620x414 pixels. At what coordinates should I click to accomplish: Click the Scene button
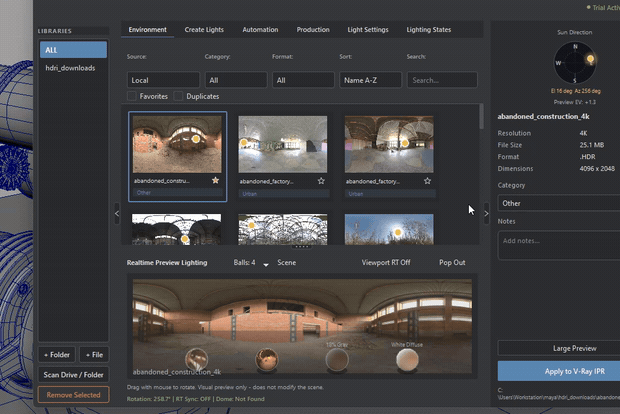point(287,263)
